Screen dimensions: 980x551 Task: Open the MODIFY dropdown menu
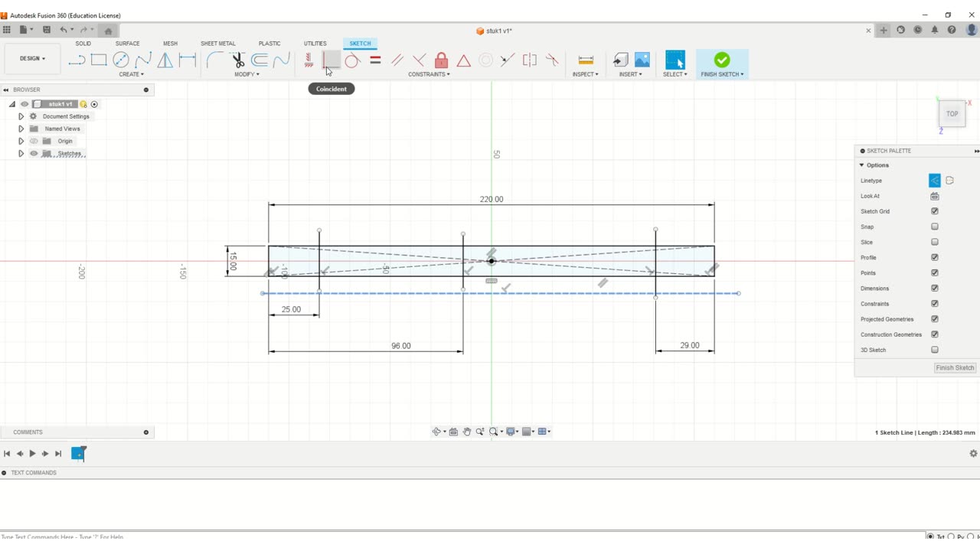[x=247, y=74]
